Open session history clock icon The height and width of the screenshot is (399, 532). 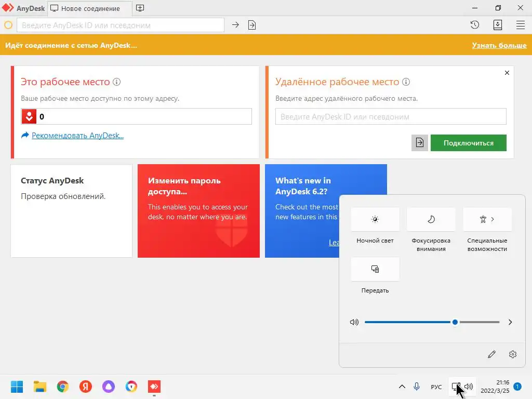(475, 25)
